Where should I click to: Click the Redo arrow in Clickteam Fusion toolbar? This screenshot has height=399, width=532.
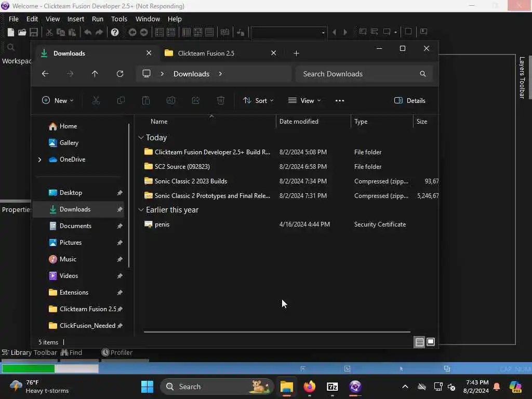click(99, 32)
